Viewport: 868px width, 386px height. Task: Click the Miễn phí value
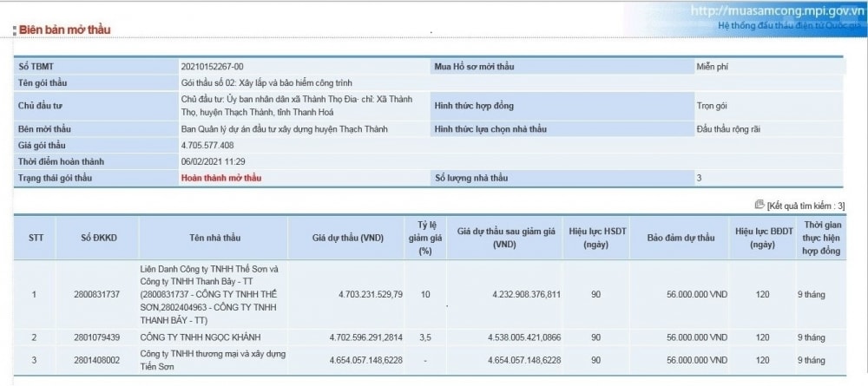(713, 67)
